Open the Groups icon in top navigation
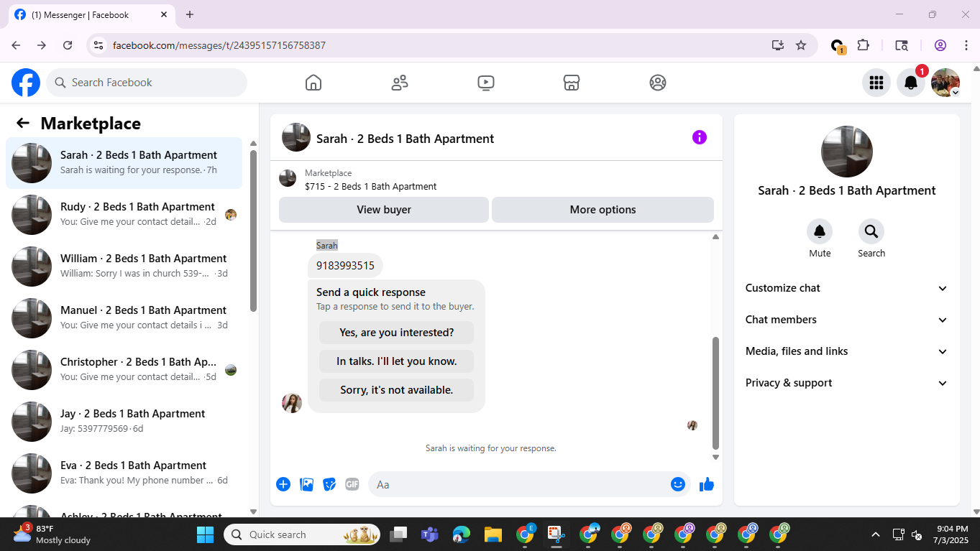 point(658,83)
